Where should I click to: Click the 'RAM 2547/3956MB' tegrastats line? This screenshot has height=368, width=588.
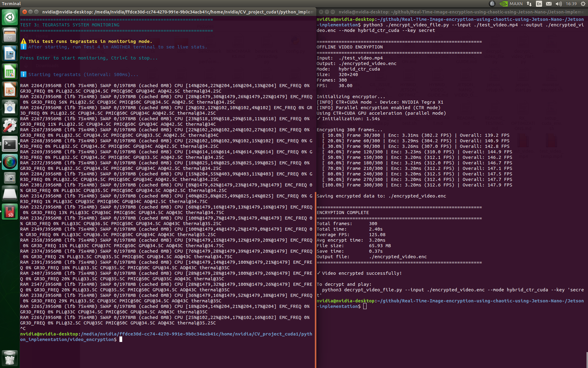click(x=166, y=287)
